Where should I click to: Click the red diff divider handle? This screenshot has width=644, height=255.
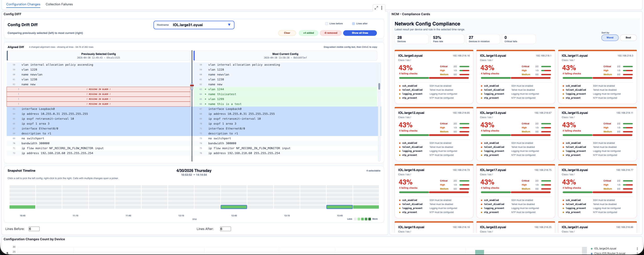[192, 86]
